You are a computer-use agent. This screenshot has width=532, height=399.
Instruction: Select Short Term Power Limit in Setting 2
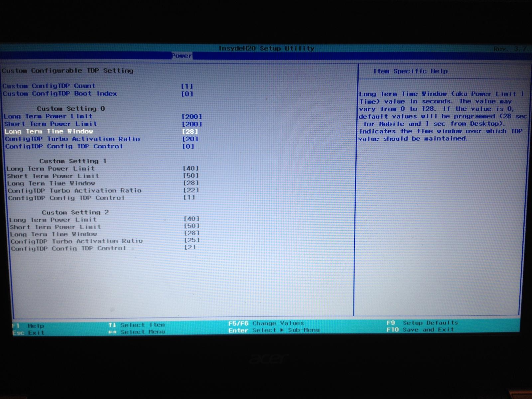click(56, 227)
